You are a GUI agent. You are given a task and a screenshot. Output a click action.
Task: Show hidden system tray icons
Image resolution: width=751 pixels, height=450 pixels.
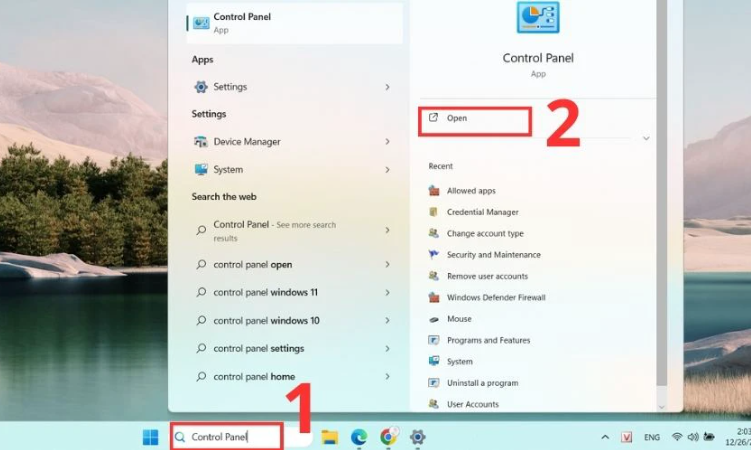[x=604, y=438]
